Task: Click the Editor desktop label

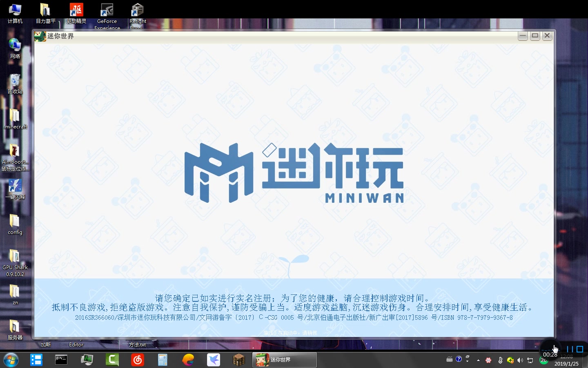Action: [76, 345]
